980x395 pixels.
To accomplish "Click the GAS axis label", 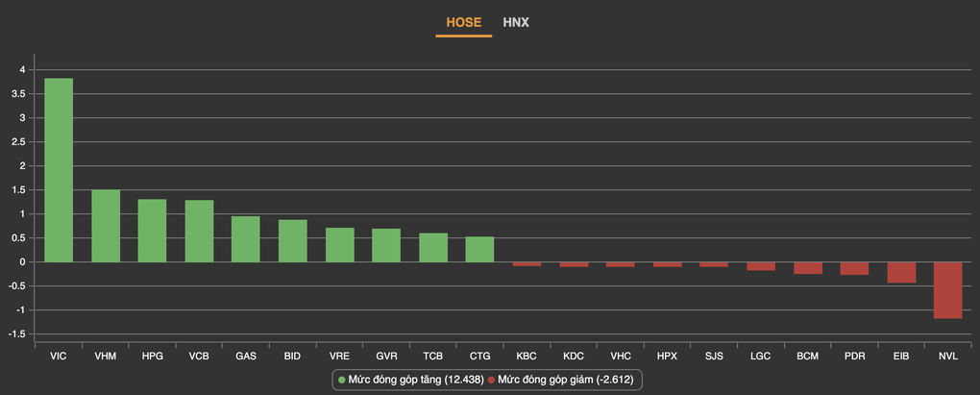I will [x=246, y=357].
